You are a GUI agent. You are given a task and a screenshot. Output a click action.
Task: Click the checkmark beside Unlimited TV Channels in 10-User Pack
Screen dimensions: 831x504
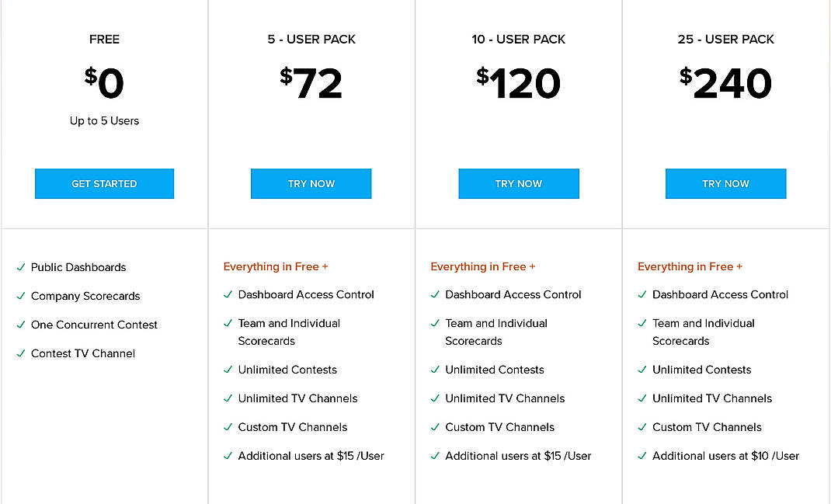(x=435, y=398)
